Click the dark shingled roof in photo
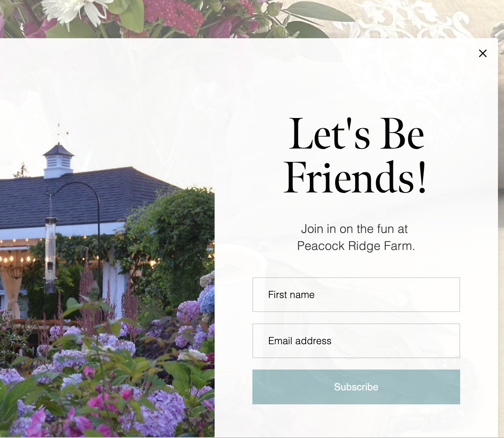This screenshot has height=438, width=504. coord(76,198)
